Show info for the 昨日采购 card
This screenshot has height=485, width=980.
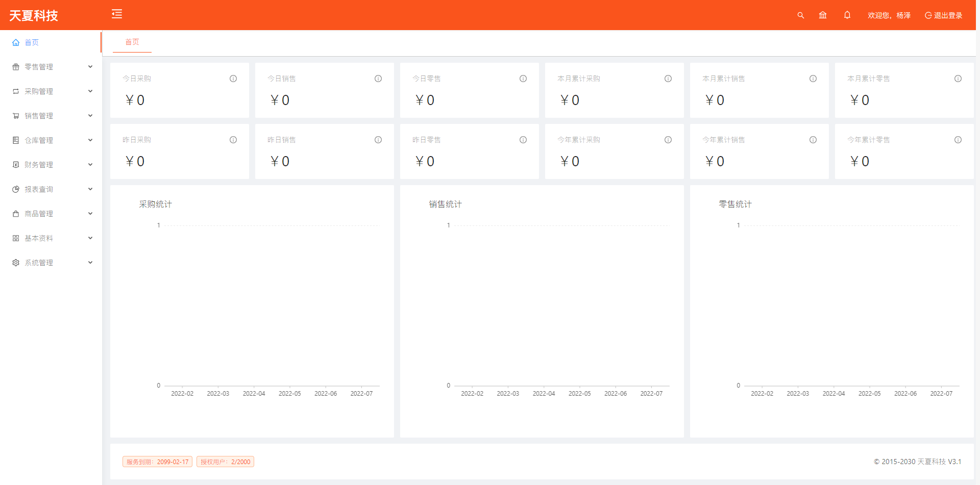(233, 140)
